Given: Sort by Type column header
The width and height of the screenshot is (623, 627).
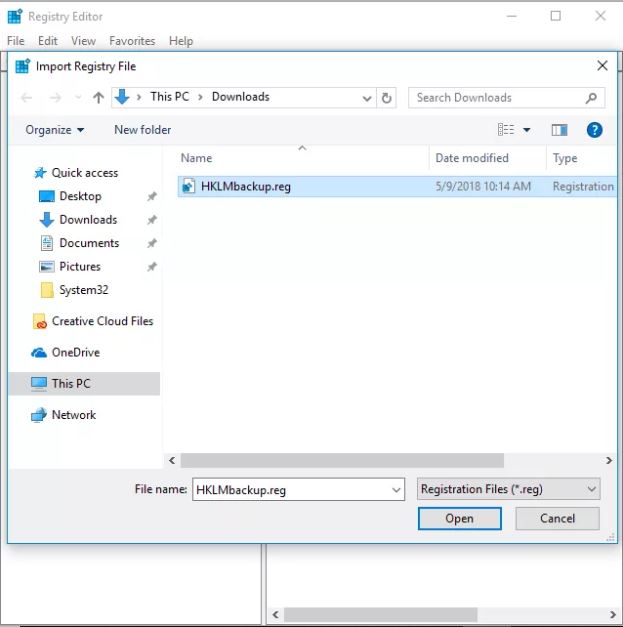Looking at the screenshot, I should tap(565, 158).
